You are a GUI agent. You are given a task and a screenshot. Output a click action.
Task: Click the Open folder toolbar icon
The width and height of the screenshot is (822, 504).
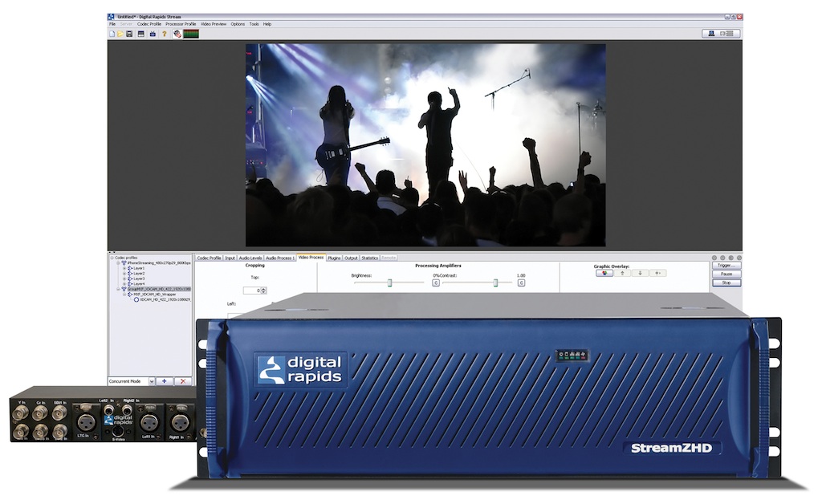click(x=120, y=34)
